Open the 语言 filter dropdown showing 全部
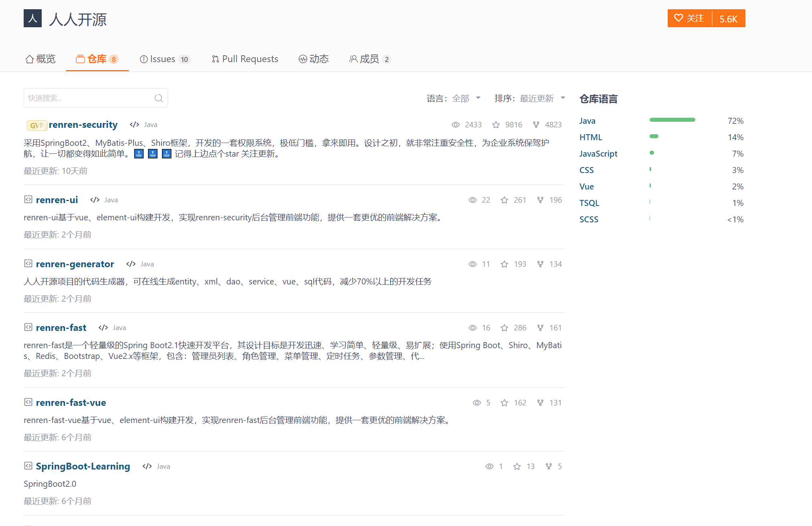 pyautogui.click(x=460, y=98)
